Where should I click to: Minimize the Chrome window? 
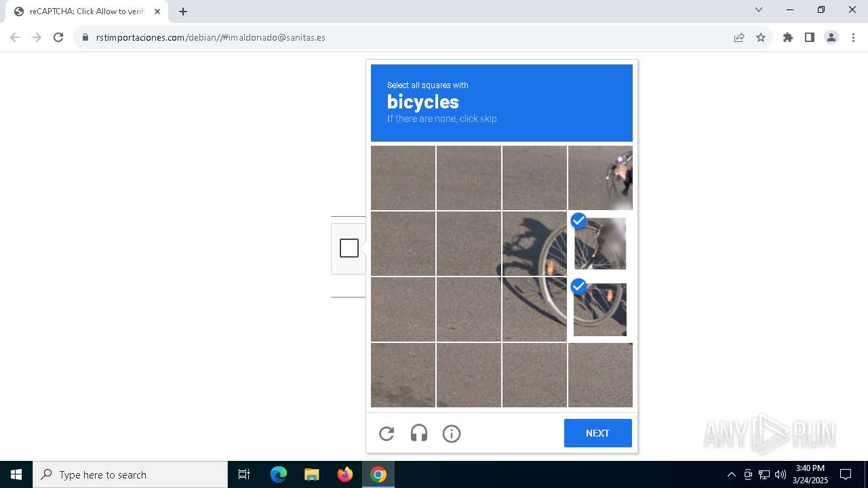pos(790,9)
